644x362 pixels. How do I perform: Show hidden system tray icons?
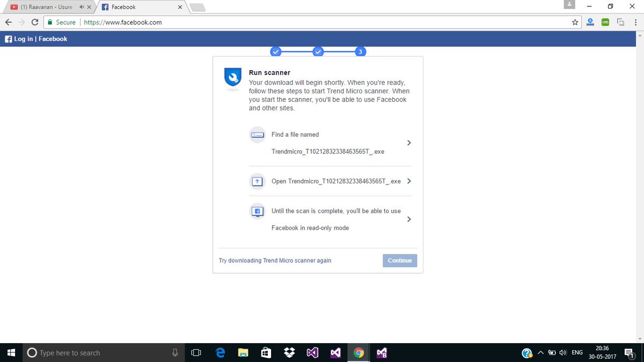point(540,353)
